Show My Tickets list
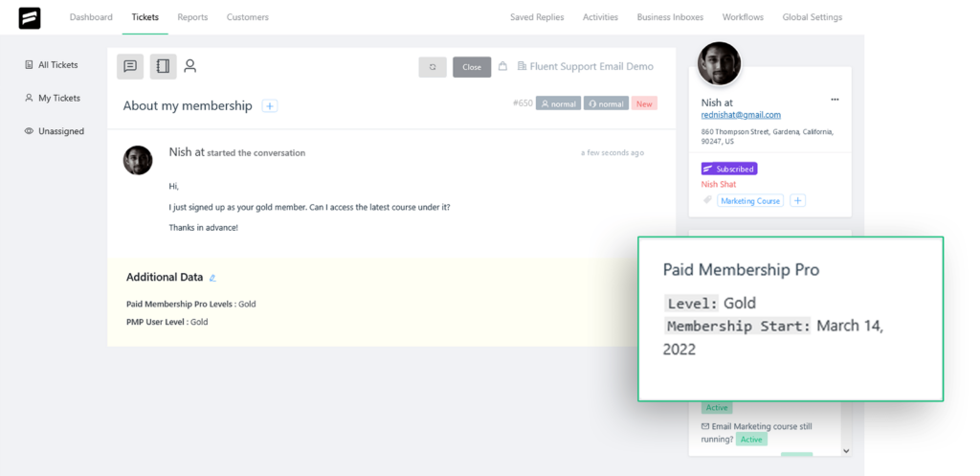 (59, 98)
